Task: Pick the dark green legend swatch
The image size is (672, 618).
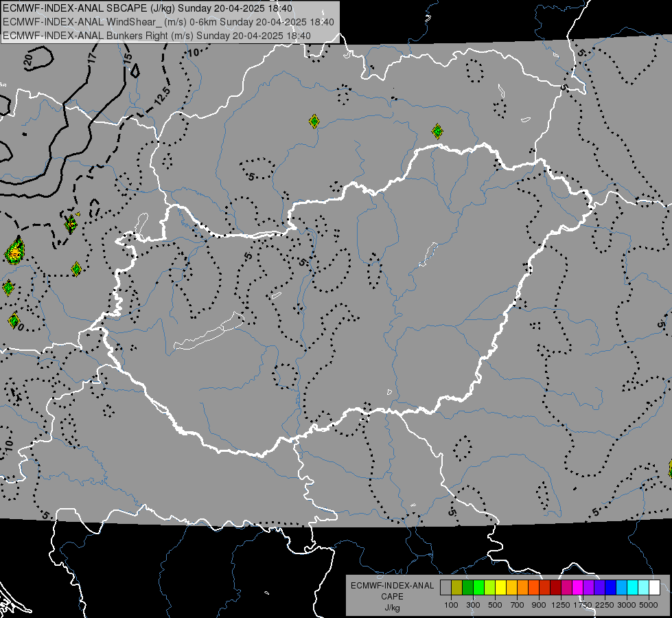Action: (467, 587)
